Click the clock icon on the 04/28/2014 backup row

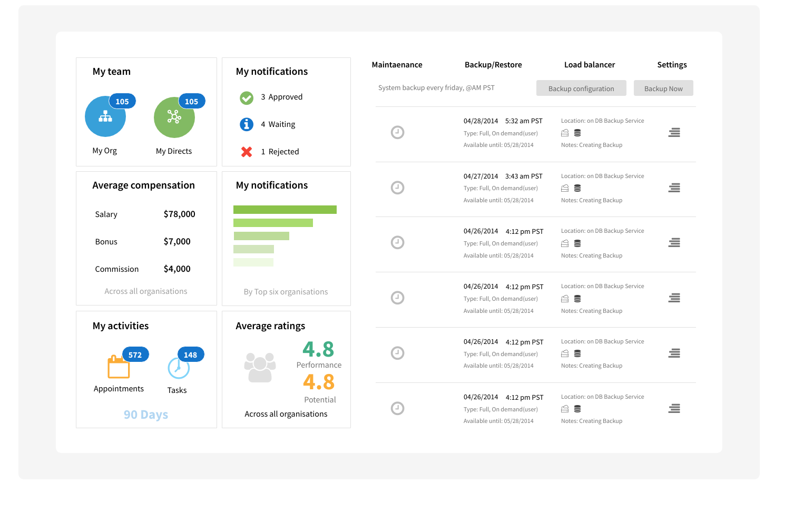(397, 132)
